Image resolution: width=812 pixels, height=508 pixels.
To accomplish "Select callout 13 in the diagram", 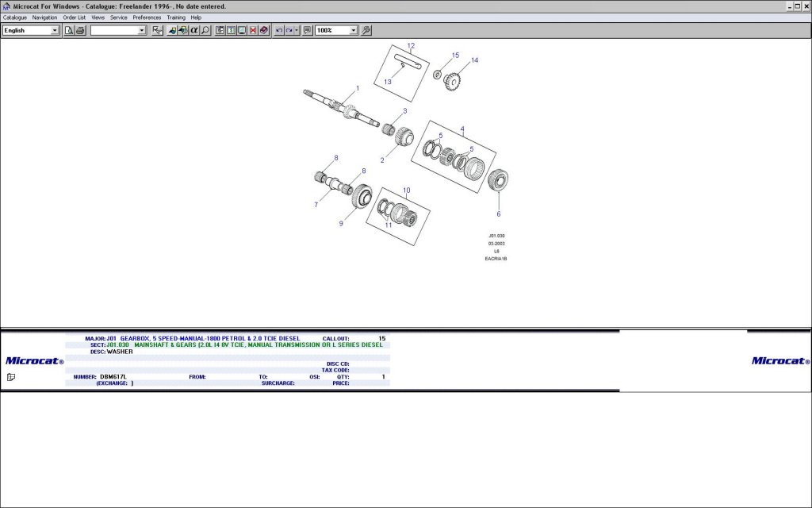I will pyautogui.click(x=388, y=82).
